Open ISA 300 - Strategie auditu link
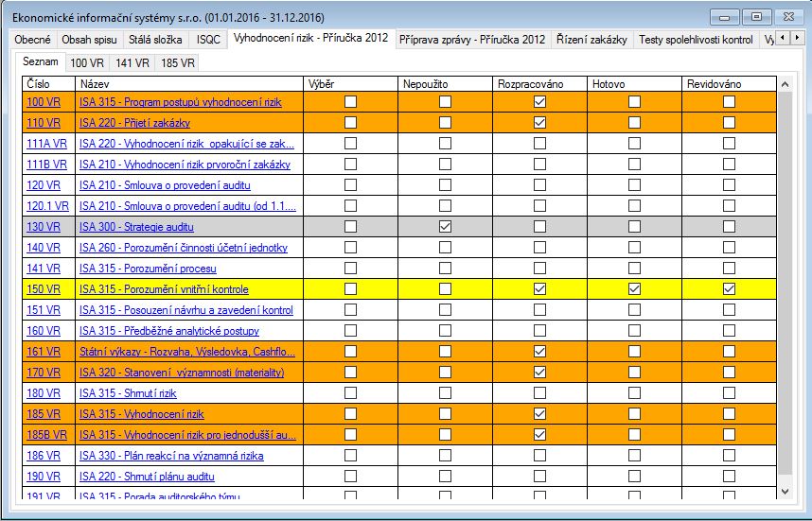 [x=136, y=227]
